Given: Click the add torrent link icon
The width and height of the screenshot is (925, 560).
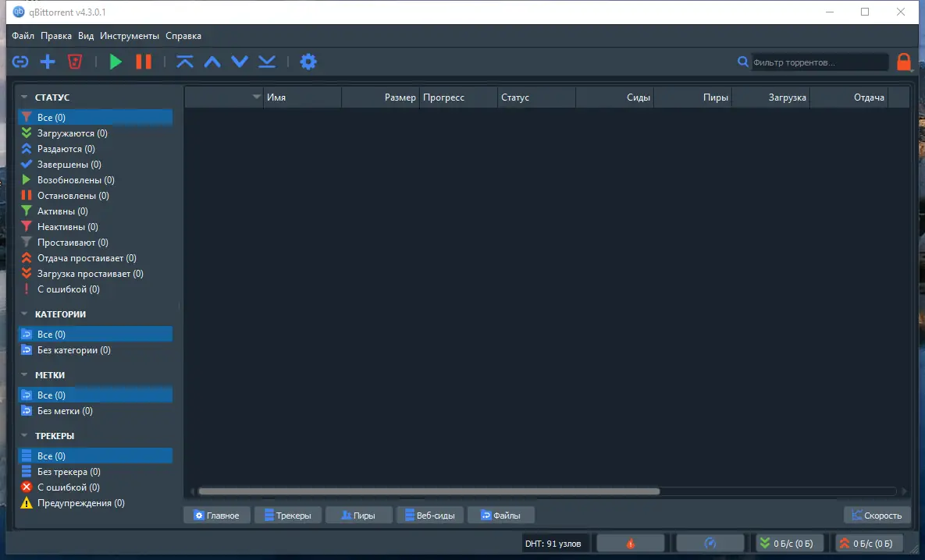Looking at the screenshot, I should tap(20, 62).
